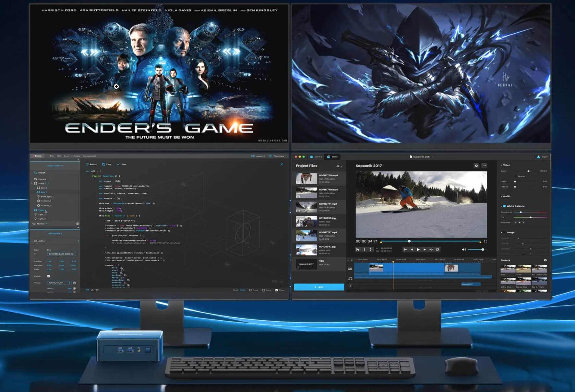Toggle Wireframe view mode

(277, 156)
